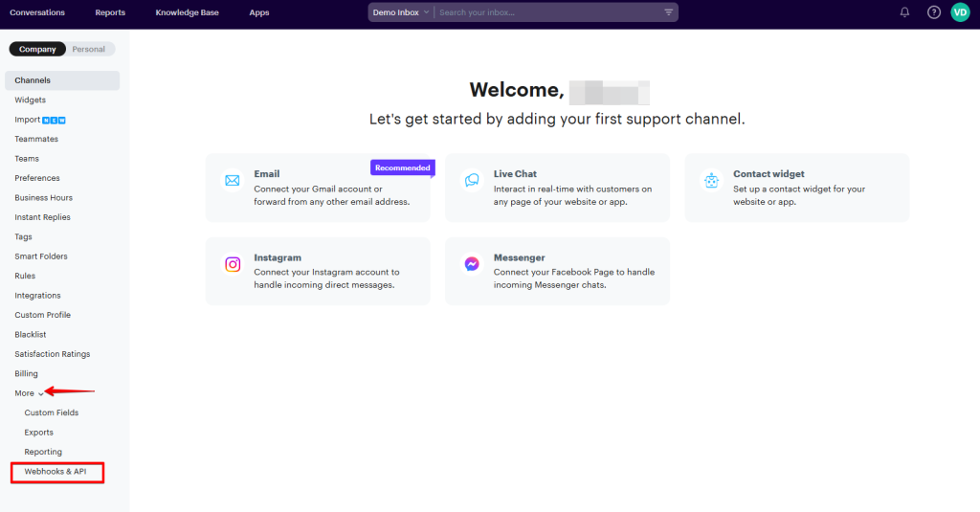Screen dimensions: 980x512
Task: Click the Messenger logo icon
Action: (472, 264)
